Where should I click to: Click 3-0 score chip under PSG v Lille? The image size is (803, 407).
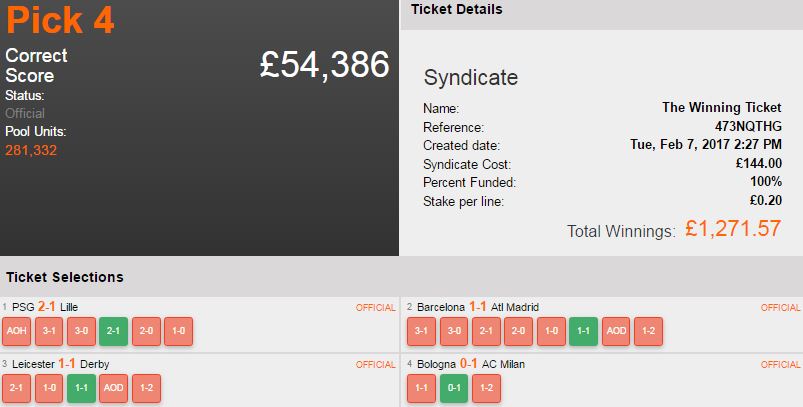(81, 332)
